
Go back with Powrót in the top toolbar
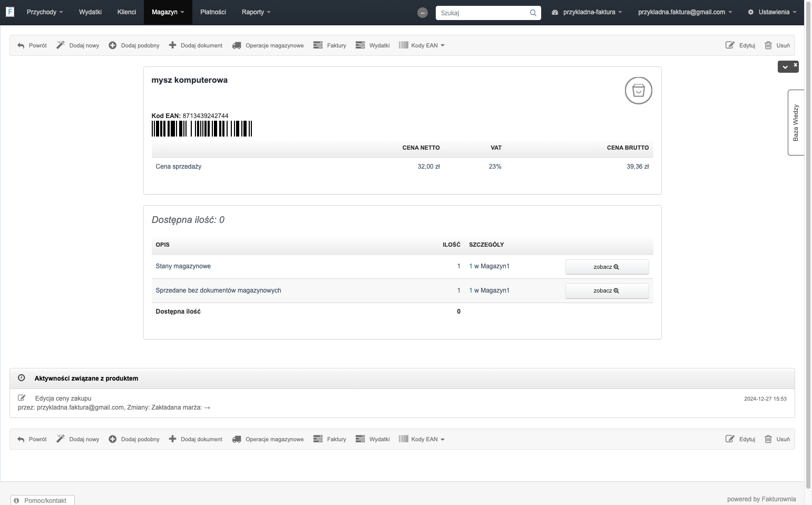pos(32,45)
